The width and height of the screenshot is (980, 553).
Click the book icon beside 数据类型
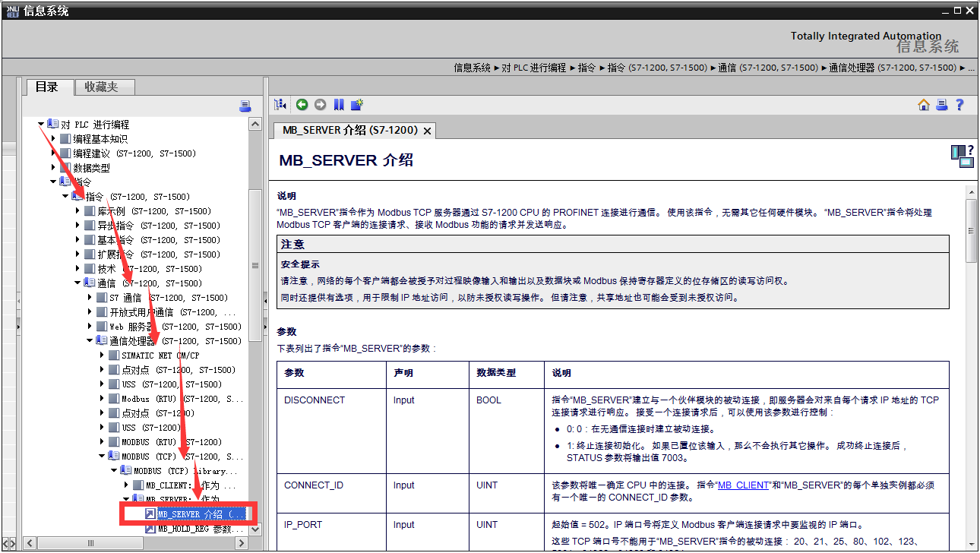click(x=65, y=168)
